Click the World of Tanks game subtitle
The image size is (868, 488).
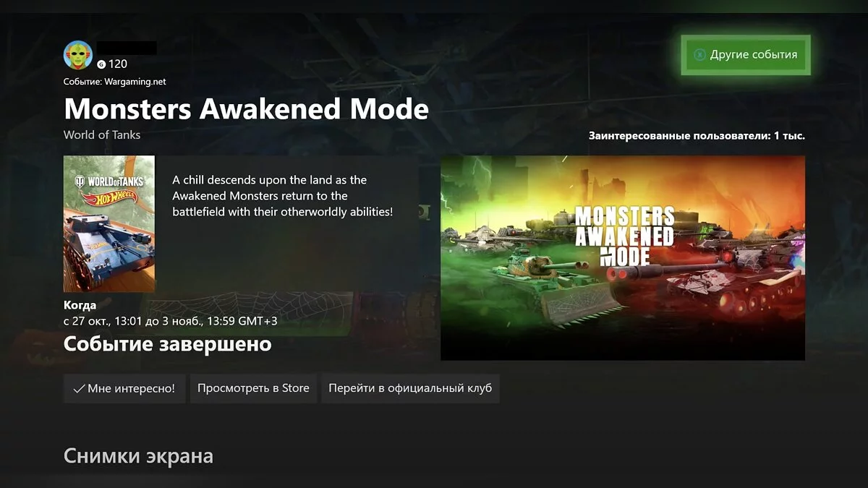coord(102,135)
